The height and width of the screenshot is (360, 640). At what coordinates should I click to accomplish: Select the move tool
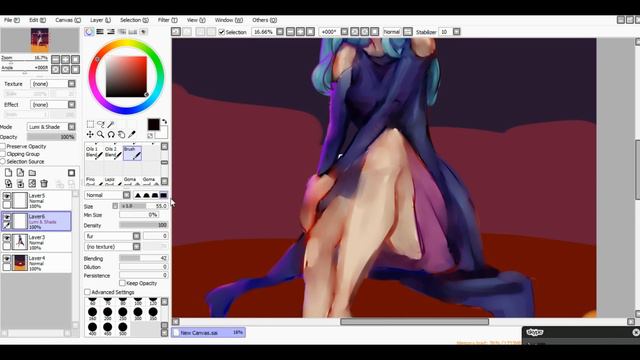pyautogui.click(x=90, y=134)
